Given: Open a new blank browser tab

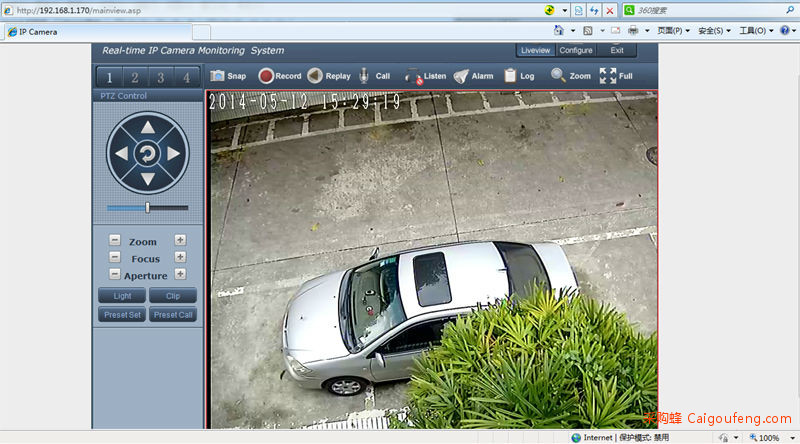Looking at the screenshot, I should 202,32.
